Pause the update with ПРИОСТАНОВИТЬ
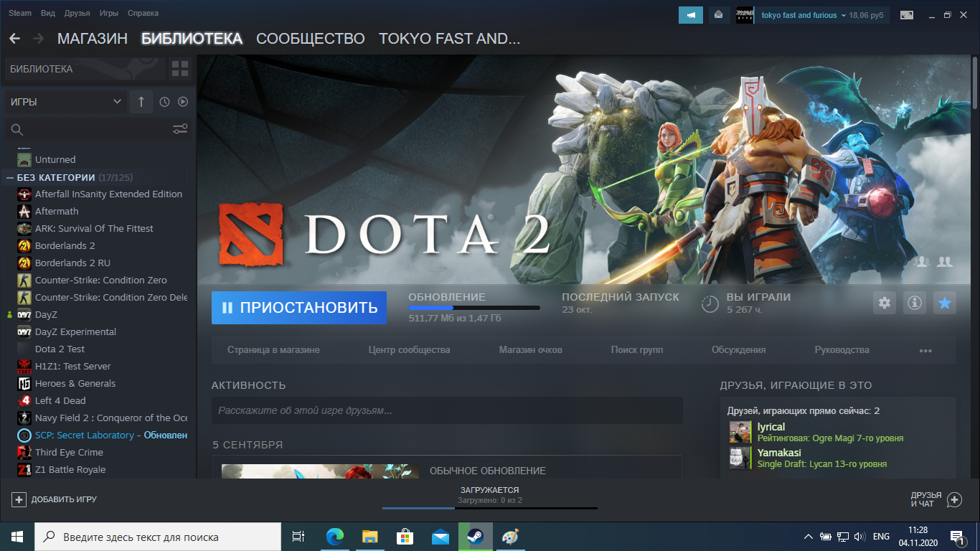 click(x=299, y=308)
